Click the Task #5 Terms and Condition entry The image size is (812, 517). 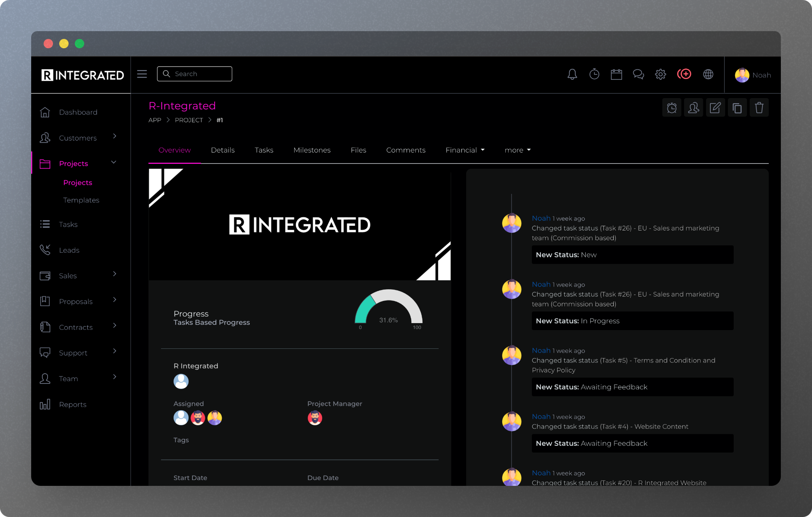pyautogui.click(x=623, y=365)
